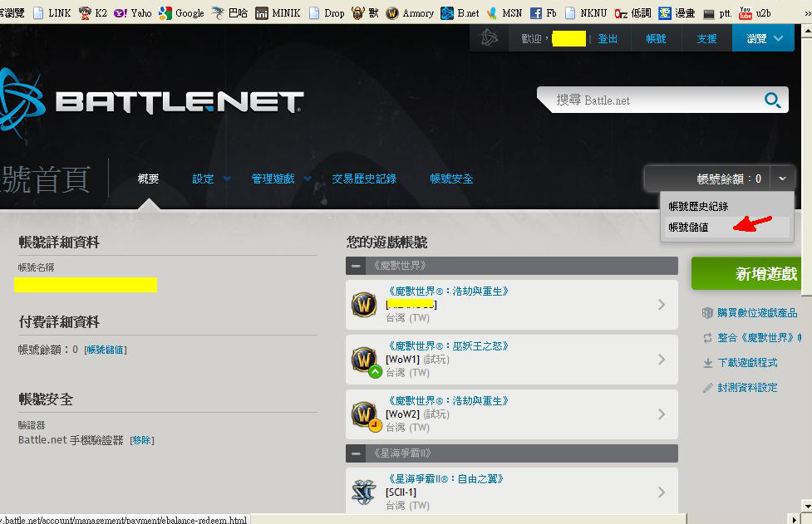Click the 浩劫與重生 WoW icon in first game row
The height and width of the screenshot is (524, 812).
(364, 304)
